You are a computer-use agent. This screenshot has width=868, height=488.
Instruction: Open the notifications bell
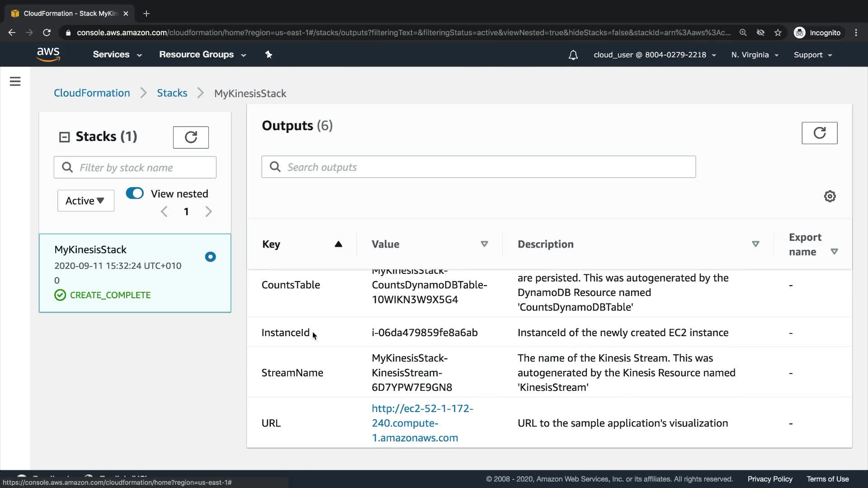pos(573,55)
